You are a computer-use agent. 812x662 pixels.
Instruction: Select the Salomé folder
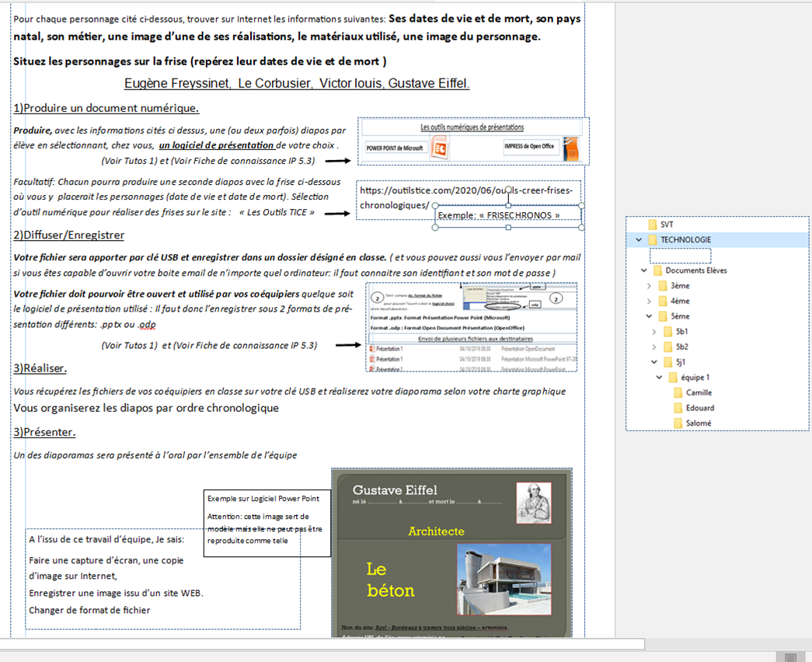(692, 423)
